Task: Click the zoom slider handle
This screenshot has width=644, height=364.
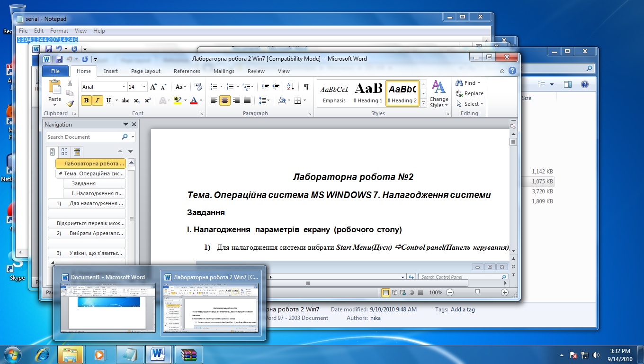Action: (477, 293)
